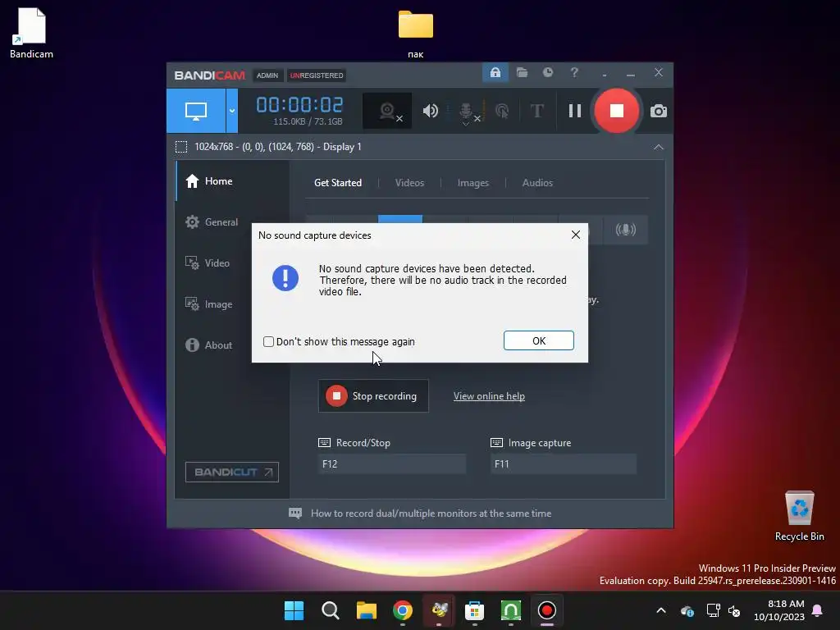The image size is (840, 630).
Task: Open the OneDrive cloud tray icon
Action: tap(687, 610)
